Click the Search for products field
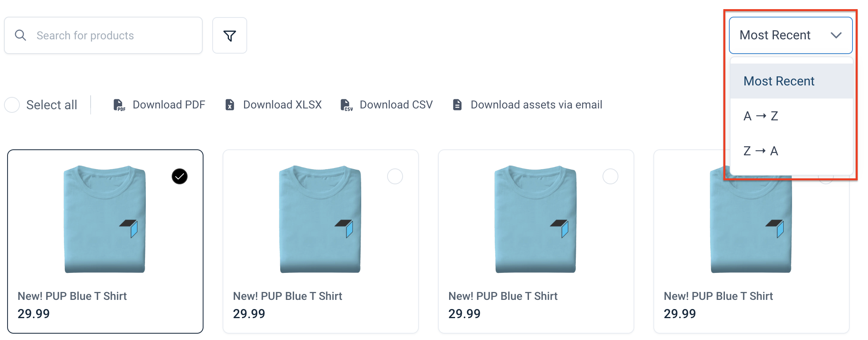This screenshot has height=340, width=868. (x=103, y=35)
